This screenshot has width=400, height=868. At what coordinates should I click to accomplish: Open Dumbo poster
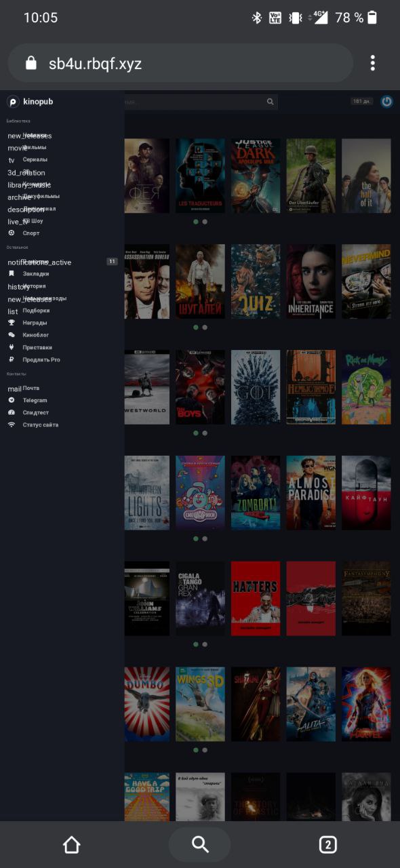click(x=147, y=705)
